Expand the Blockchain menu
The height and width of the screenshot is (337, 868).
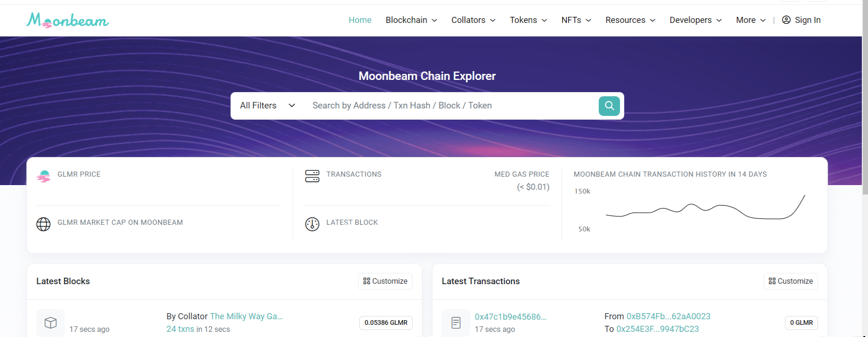coord(412,20)
